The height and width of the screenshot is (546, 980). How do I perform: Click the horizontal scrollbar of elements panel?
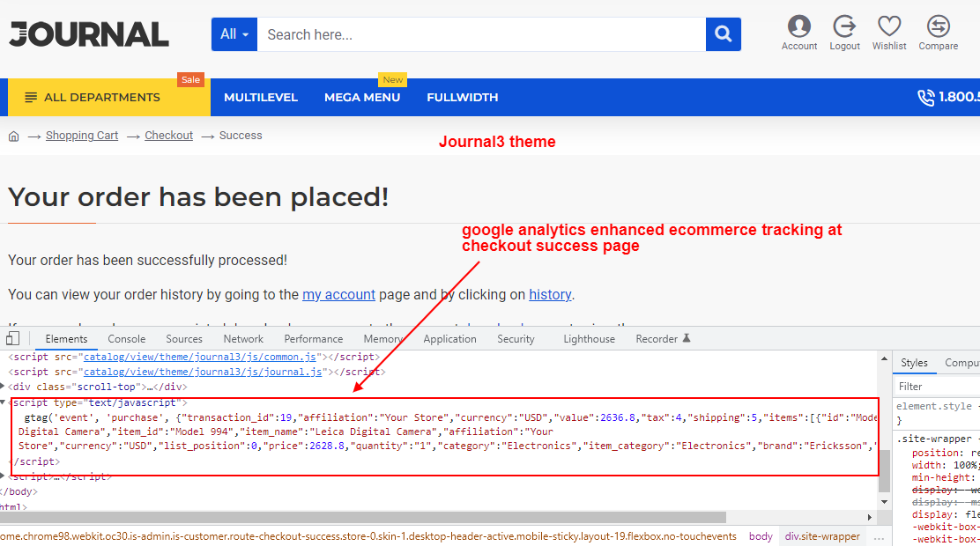tap(362, 517)
